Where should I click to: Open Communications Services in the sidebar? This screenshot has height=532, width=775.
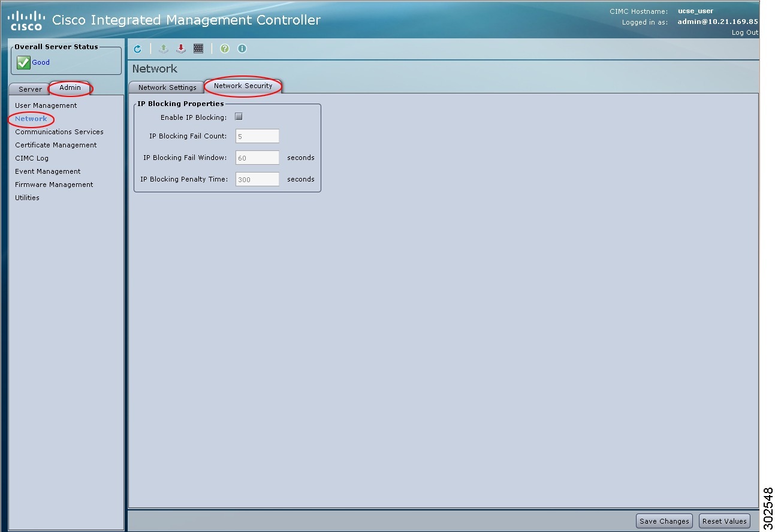click(59, 132)
